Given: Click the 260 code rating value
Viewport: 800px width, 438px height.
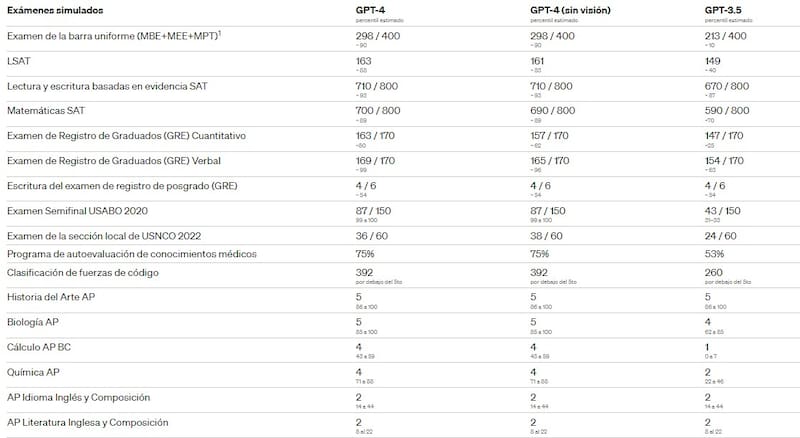Looking at the screenshot, I should pyautogui.click(x=714, y=271).
